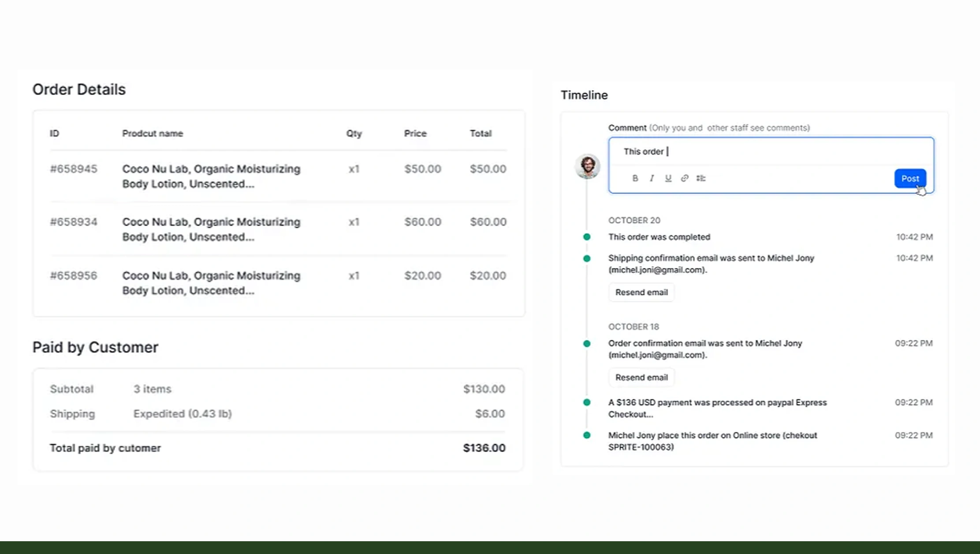Resend the order confirmation email from October 18
The width and height of the screenshot is (980, 554).
tap(641, 377)
